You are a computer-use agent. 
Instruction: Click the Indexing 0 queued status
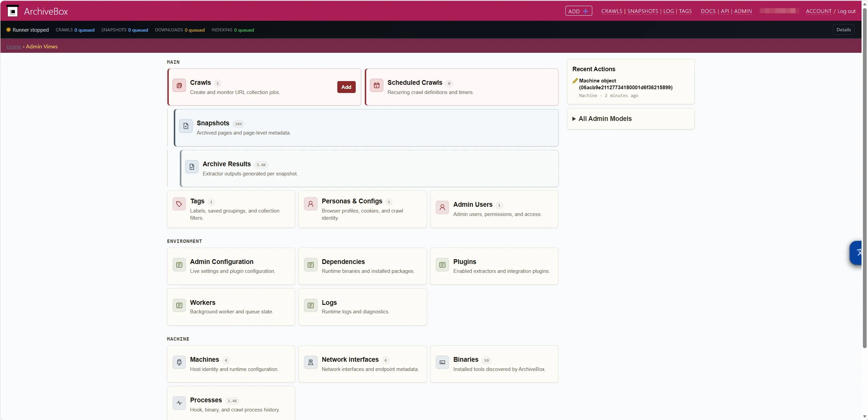[x=232, y=30]
